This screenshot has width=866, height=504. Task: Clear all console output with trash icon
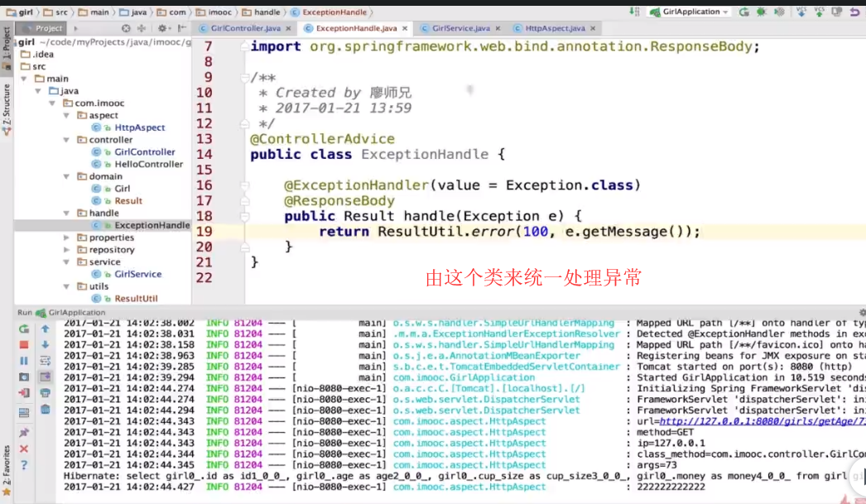[46, 409]
